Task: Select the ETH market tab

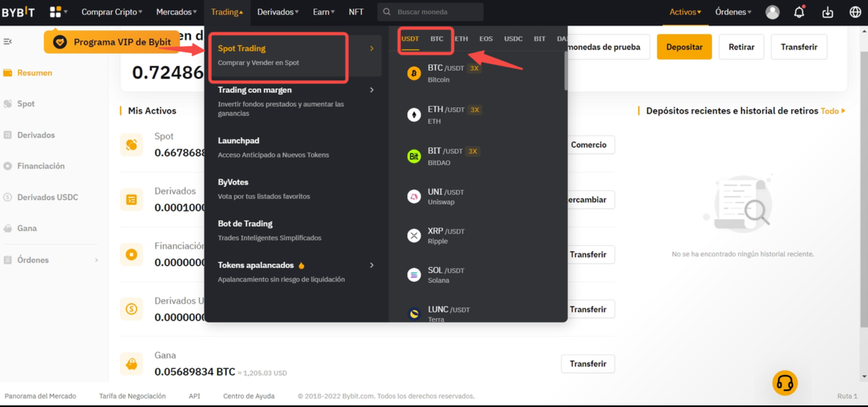Action: coord(461,39)
